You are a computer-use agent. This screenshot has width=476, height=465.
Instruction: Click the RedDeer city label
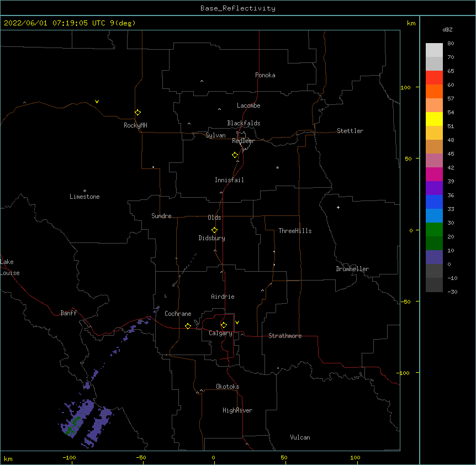[243, 141]
